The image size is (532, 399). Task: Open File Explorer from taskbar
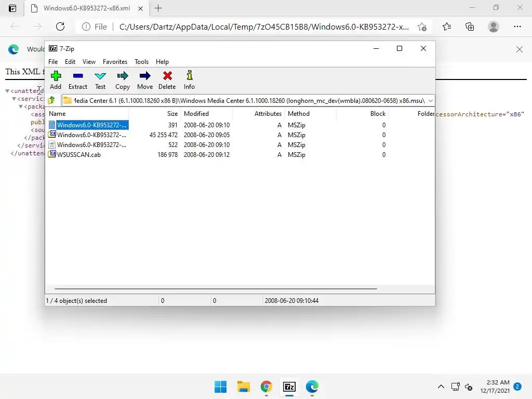click(x=243, y=387)
